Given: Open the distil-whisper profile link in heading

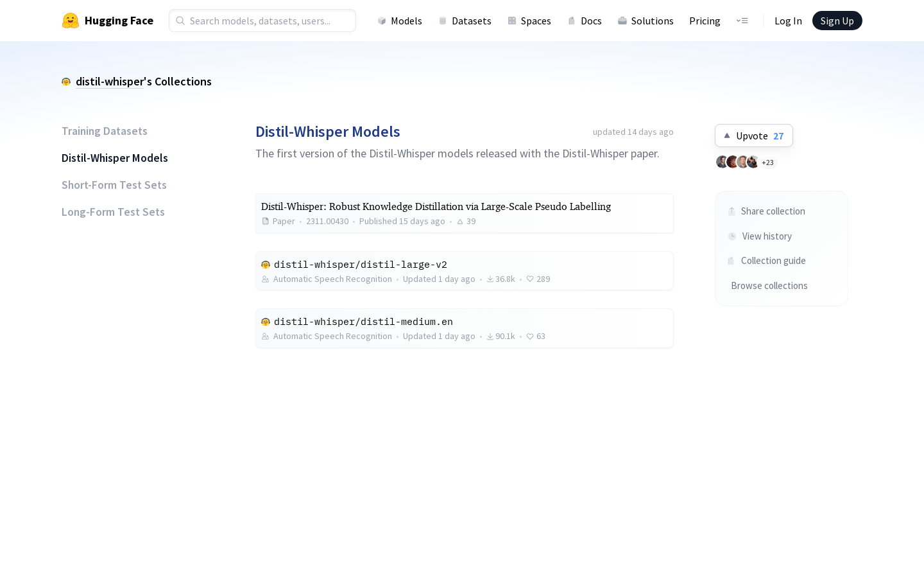Looking at the screenshot, I should pos(110,82).
